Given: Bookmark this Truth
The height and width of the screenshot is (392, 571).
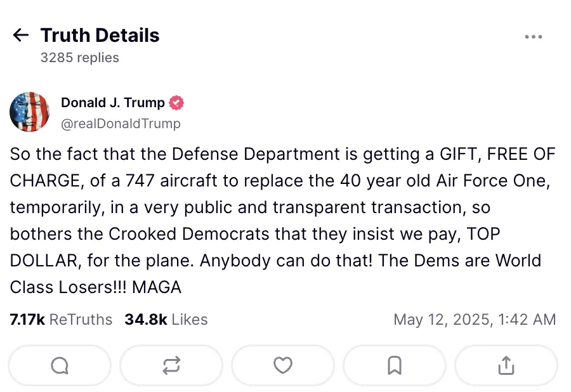Looking at the screenshot, I should [x=394, y=365].
